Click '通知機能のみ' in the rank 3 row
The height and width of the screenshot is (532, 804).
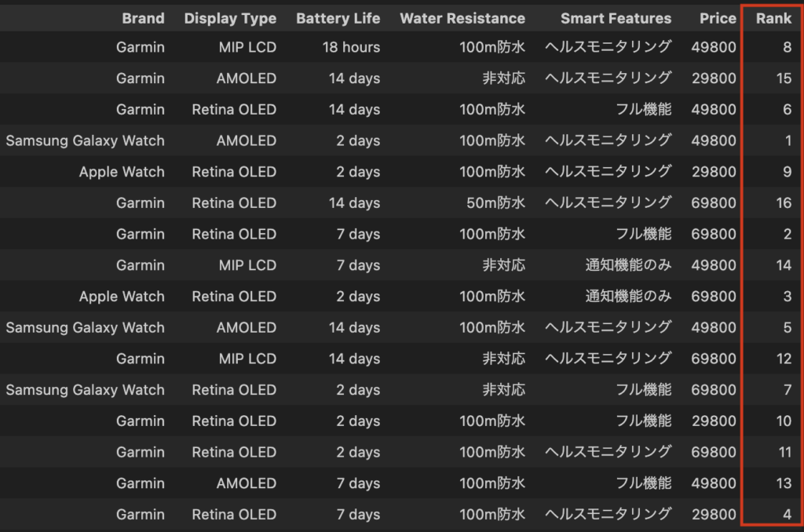(628, 297)
